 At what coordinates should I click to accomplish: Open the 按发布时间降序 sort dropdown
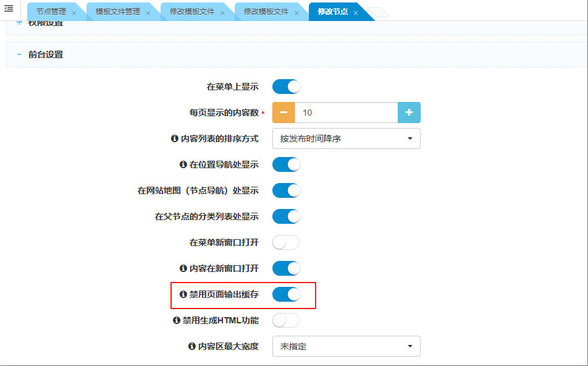[346, 138]
